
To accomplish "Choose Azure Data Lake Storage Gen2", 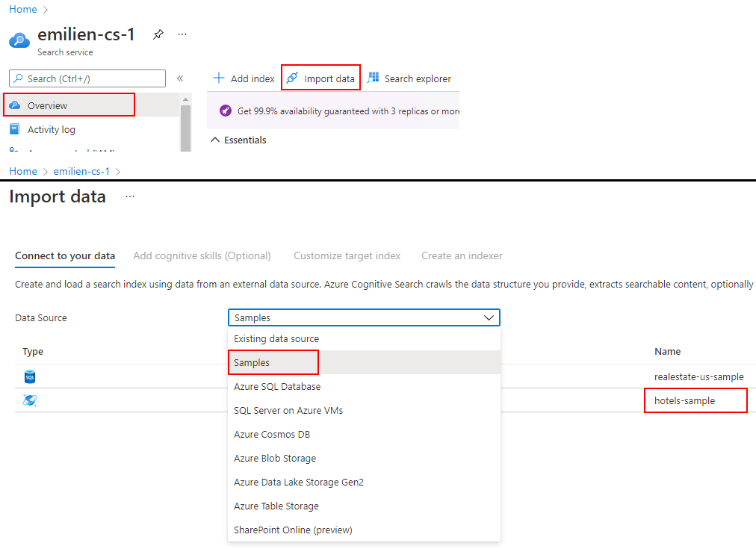I will tap(364, 482).
